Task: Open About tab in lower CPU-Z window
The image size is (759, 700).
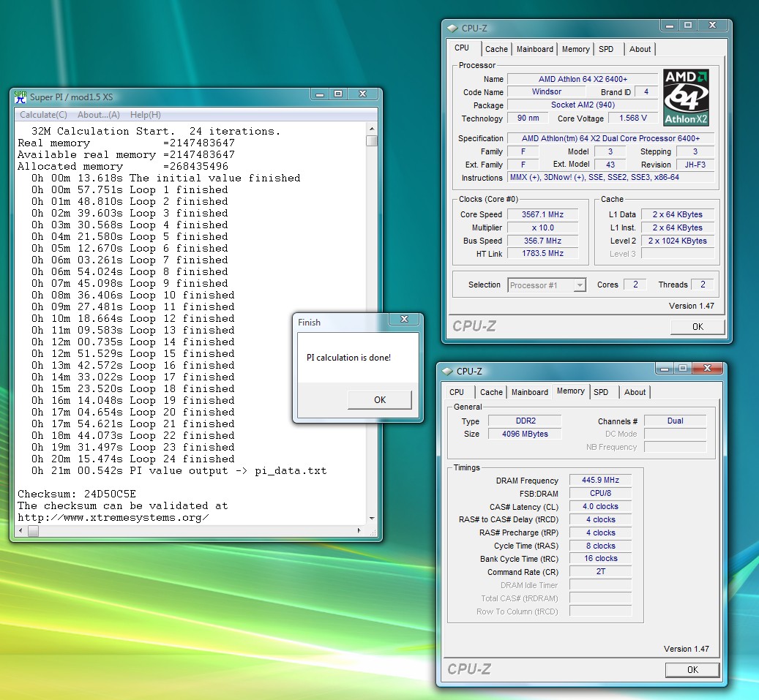Action: (635, 392)
